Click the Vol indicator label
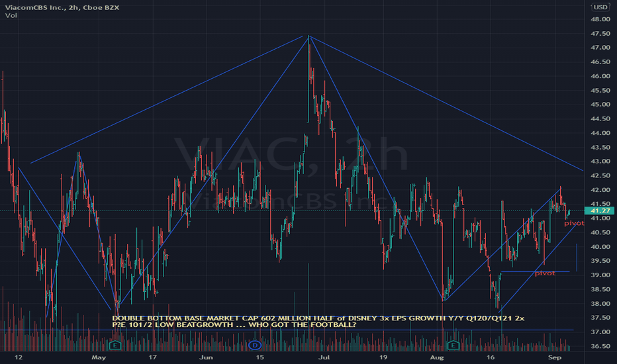 pos(11,15)
